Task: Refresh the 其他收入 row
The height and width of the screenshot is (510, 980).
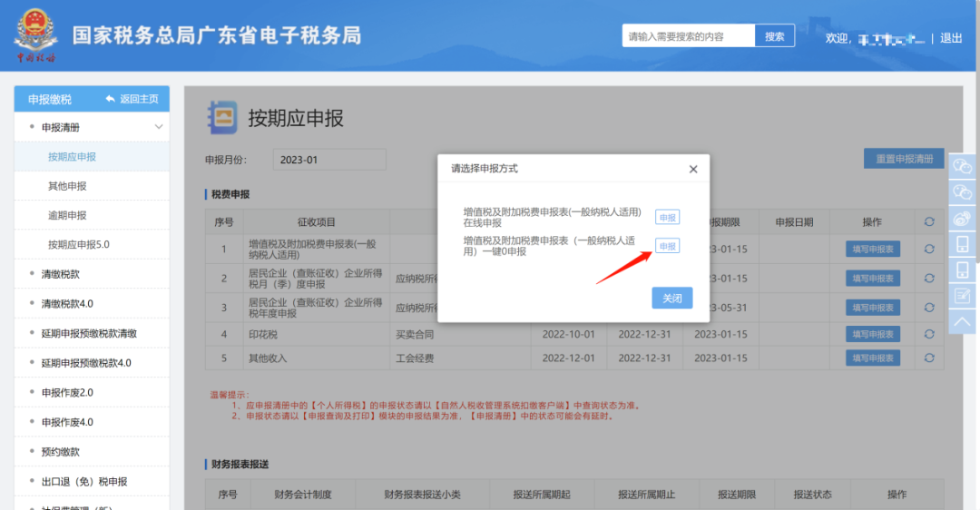Action: click(x=929, y=358)
